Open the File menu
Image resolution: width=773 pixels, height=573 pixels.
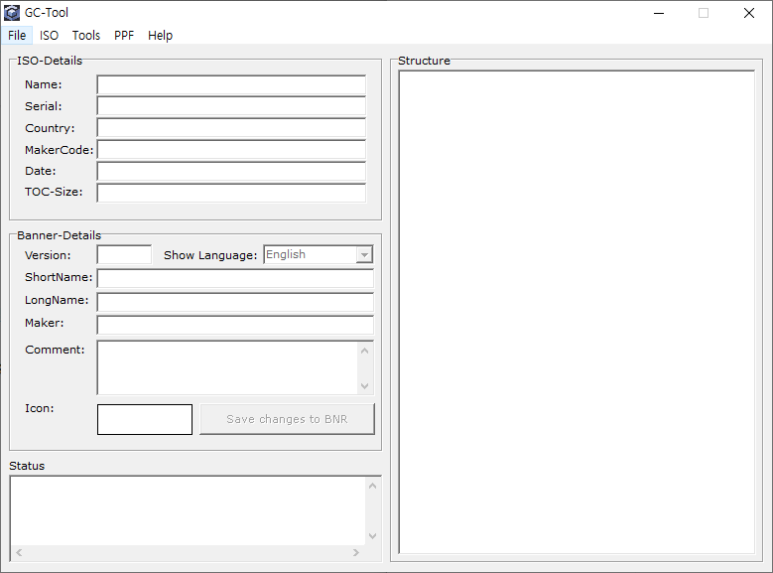(17, 36)
